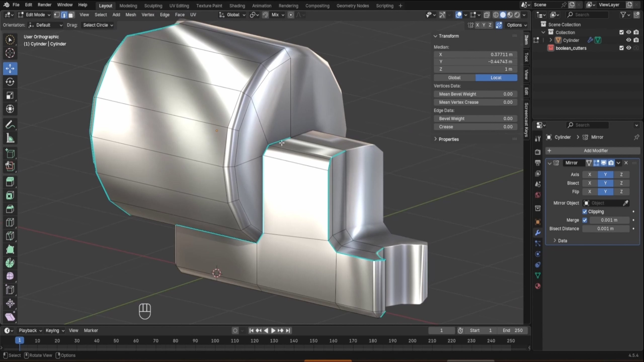Open the Edit Mode dropdown
This screenshot has width=644, height=362.
pyautogui.click(x=35, y=15)
